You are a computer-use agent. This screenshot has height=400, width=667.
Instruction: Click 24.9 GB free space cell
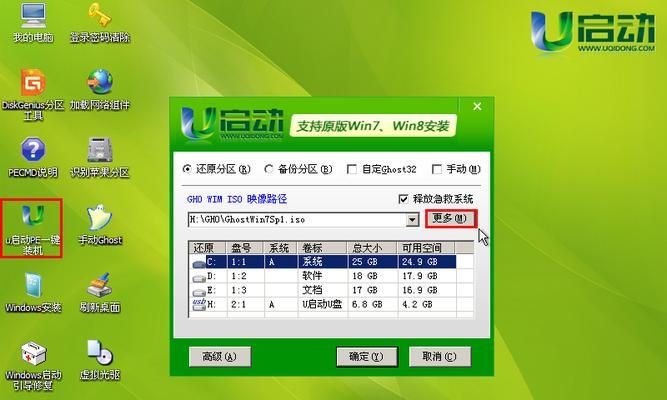pos(420,262)
